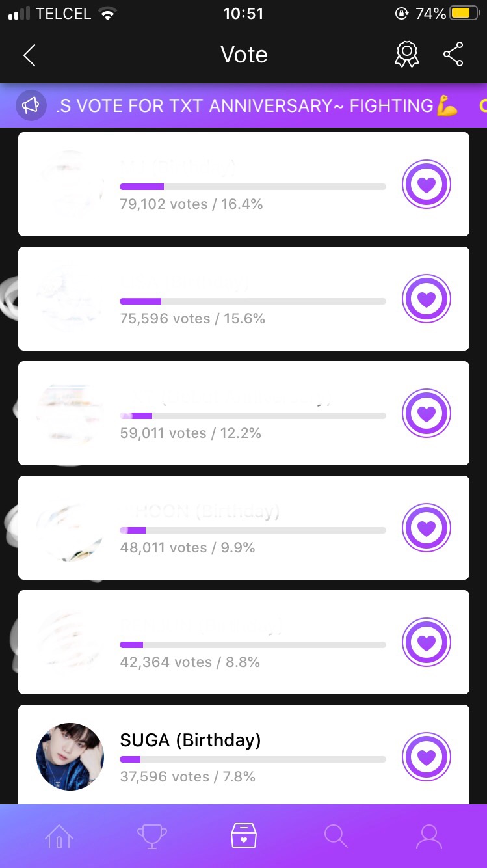Go to the Home tab
Screen dimensions: 487x868
tap(59, 836)
